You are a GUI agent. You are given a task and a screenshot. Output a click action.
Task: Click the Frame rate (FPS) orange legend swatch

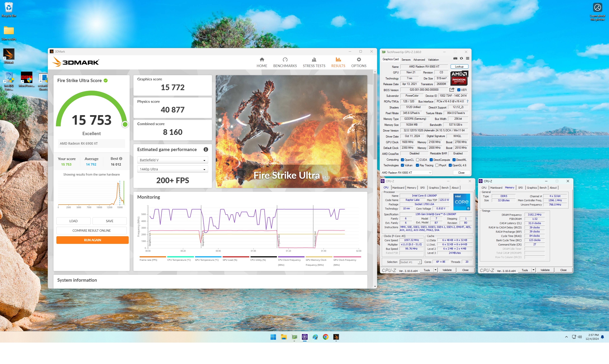152,257
